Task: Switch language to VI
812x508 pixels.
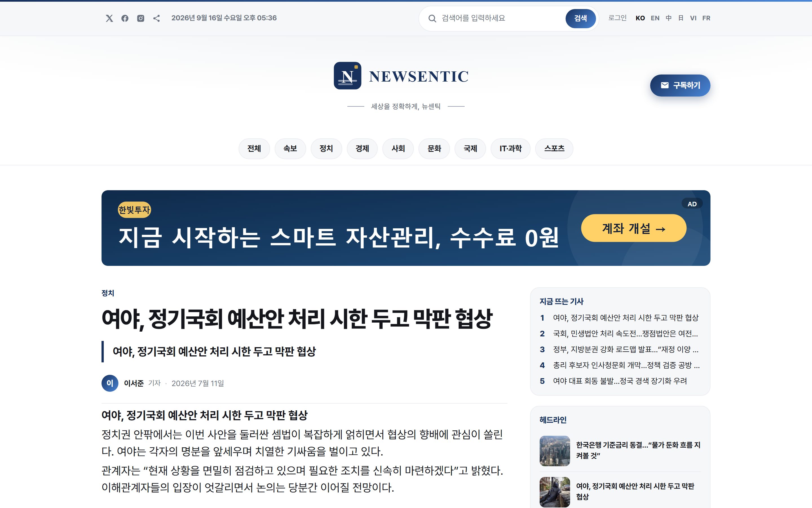Action: click(693, 18)
